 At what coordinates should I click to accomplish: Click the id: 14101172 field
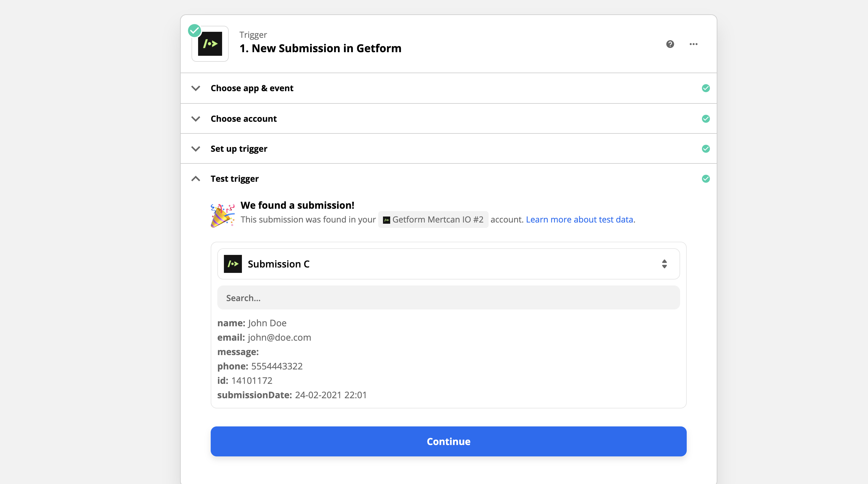(245, 381)
